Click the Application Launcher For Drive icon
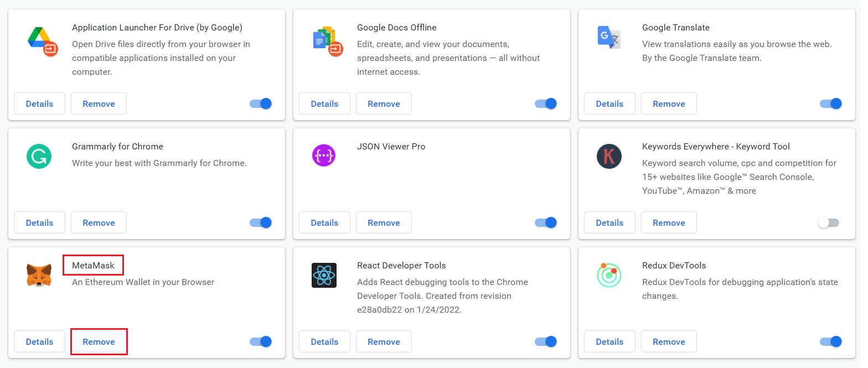This screenshot has width=868, height=368. [42, 42]
